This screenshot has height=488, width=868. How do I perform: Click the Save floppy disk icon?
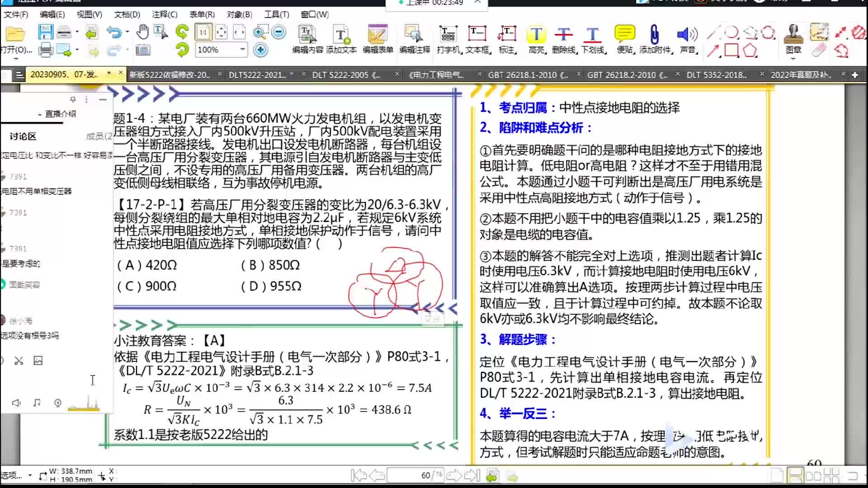[x=45, y=32]
